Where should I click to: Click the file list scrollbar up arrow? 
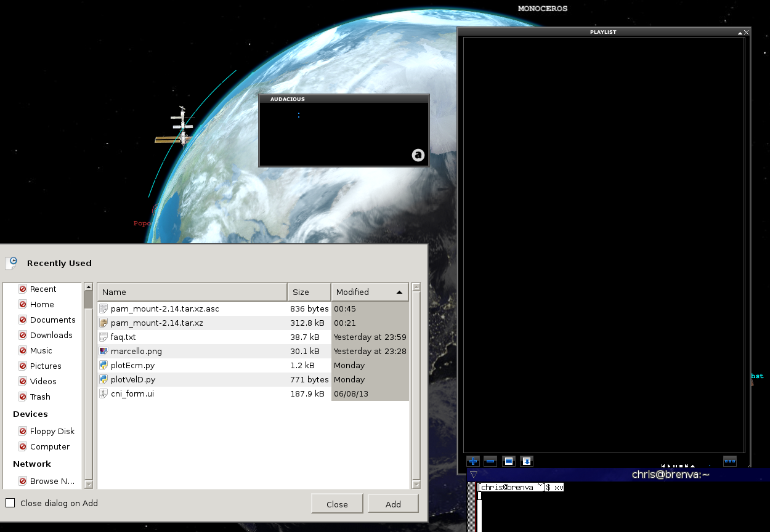tap(416, 286)
